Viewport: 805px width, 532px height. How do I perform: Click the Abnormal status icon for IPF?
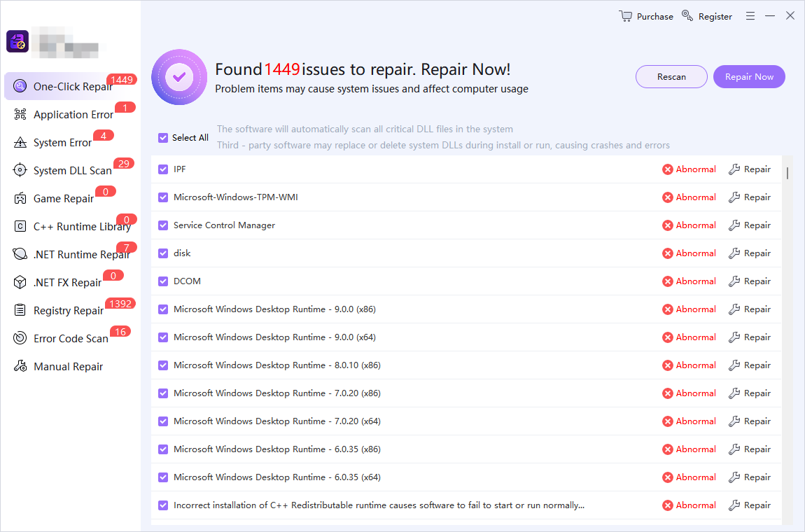668,169
